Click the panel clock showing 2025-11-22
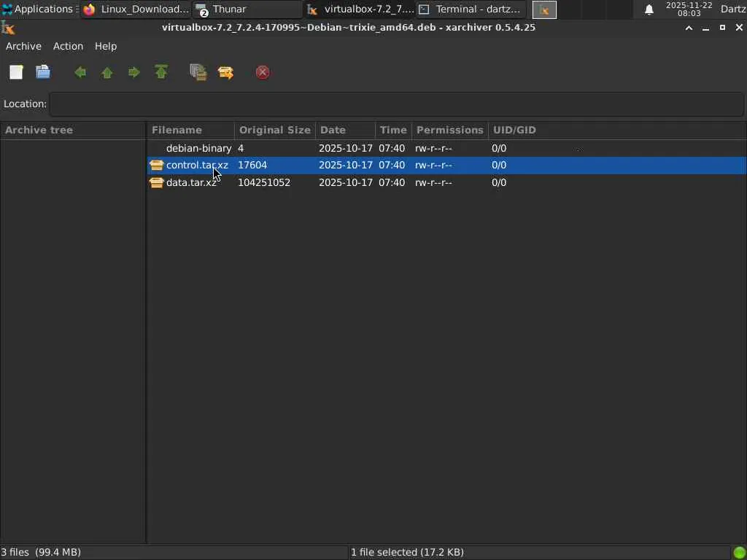The image size is (747, 560). (x=689, y=9)
